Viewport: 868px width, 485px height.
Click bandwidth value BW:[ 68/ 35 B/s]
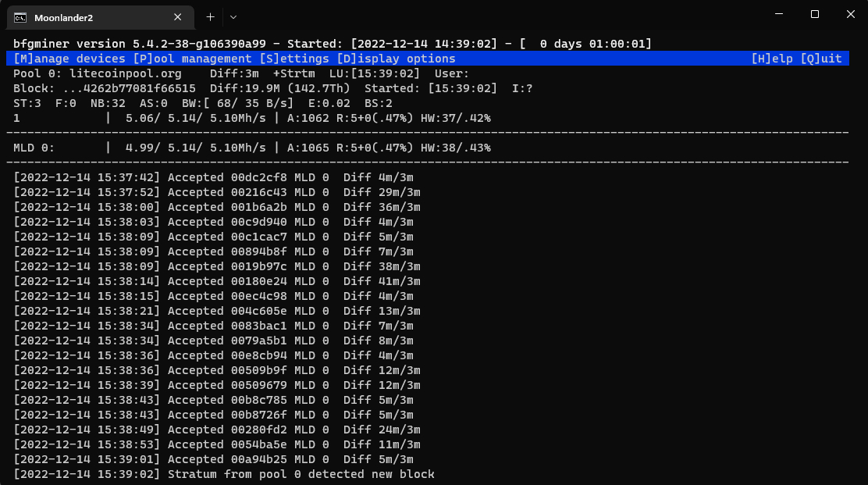click(x=238, y=104)
